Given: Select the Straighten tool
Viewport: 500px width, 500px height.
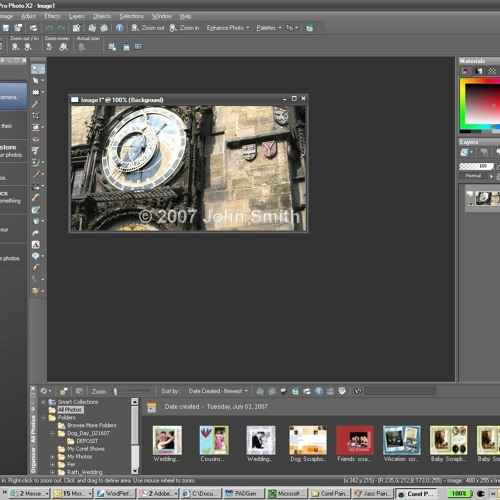Looking at the screenshot, I should click(x=36, y=127).
